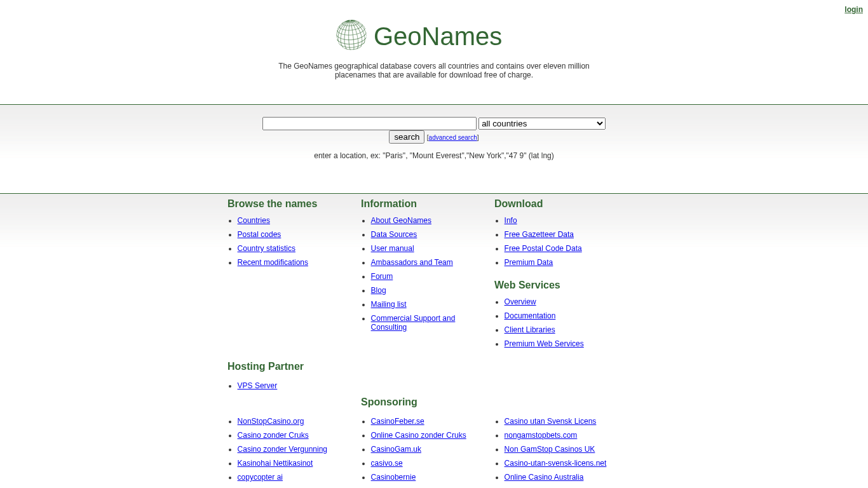Open the copycopter ai link
Screen dimensions: 868x488
coord(260,477)
